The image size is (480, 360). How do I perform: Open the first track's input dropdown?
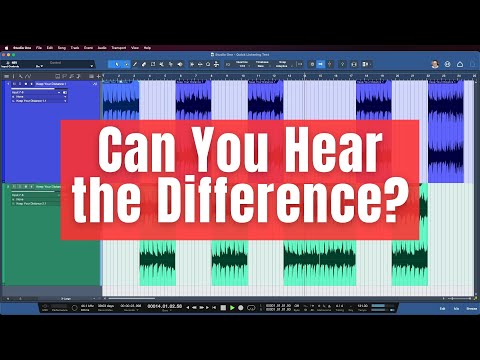(x=37, y=92)
